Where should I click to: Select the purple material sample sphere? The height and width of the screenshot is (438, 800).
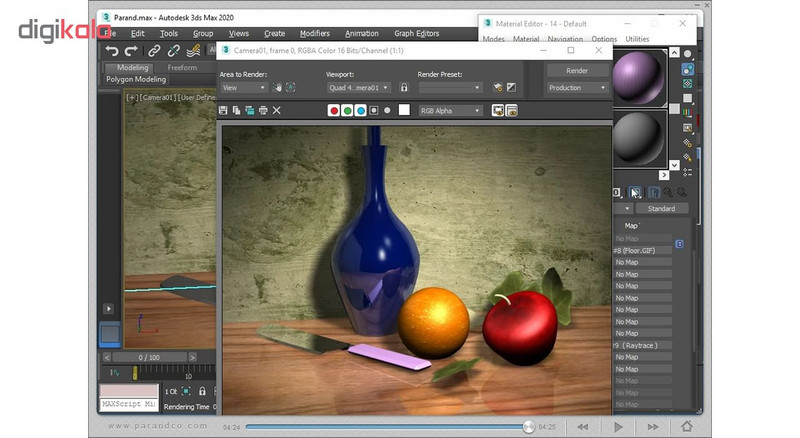[x=639, y=78]
